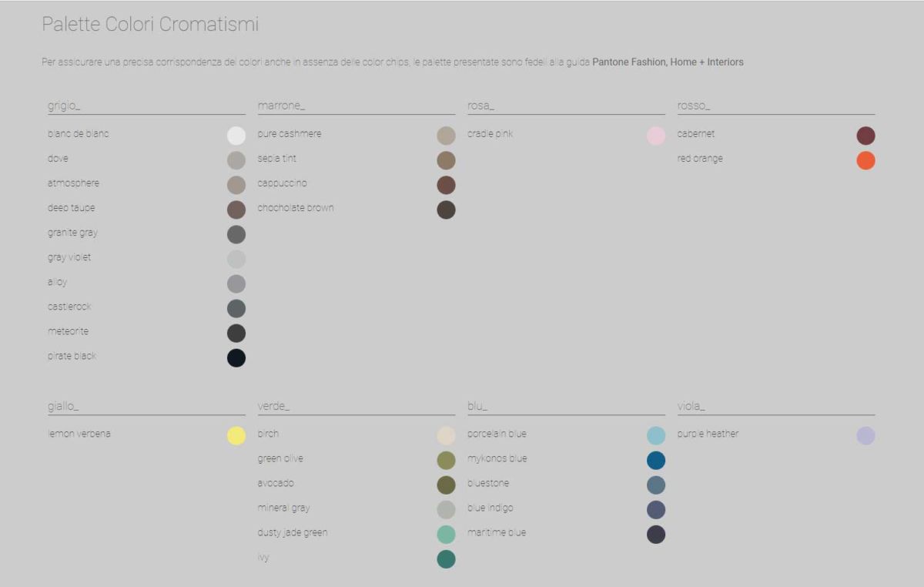Select the marrone_ category heading
Screen dimensions: 924x587
(x=281, y=106)
